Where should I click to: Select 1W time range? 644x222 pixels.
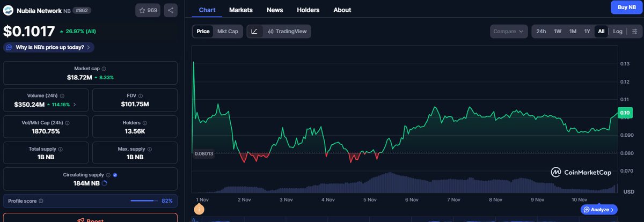point(558,31)
